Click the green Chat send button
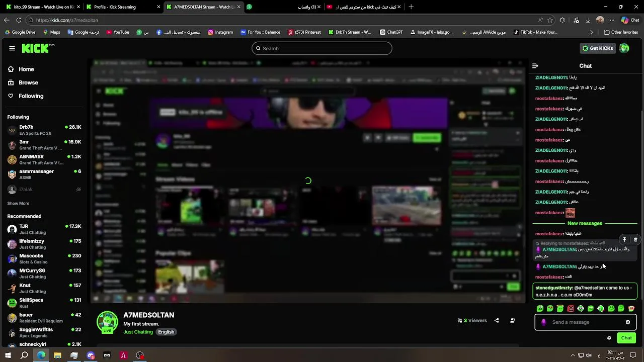This screenshot has width=644, height=362. [626, 338]
